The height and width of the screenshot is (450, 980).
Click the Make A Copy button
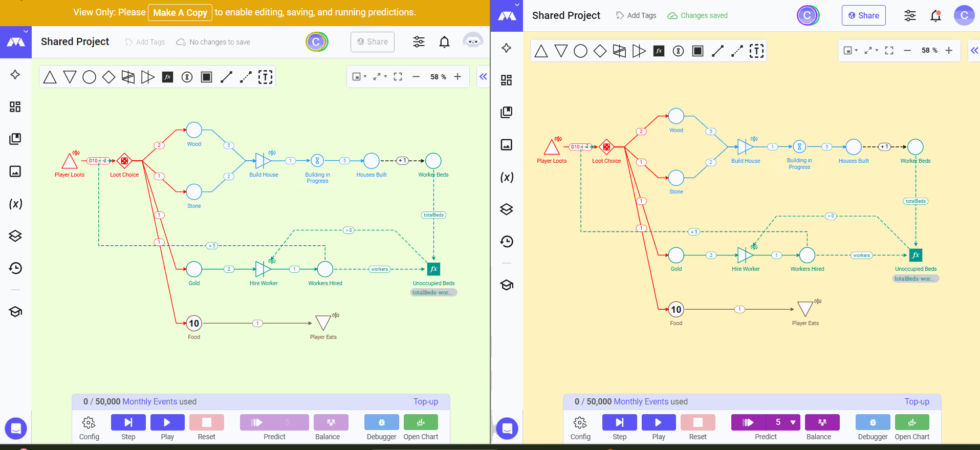tap(180, 13)
